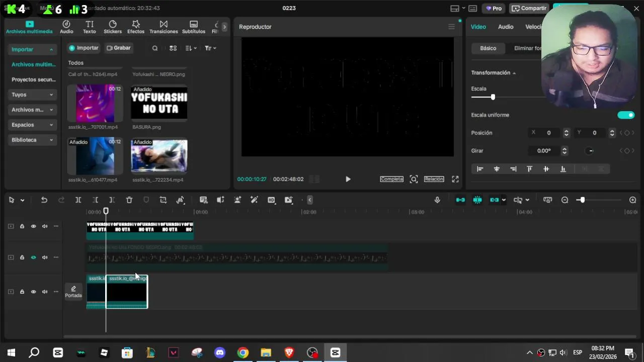The width and height of the screenshot is (644, 362).
Task: Click the focus frame icon beside Completa
Action: point(414,179)
